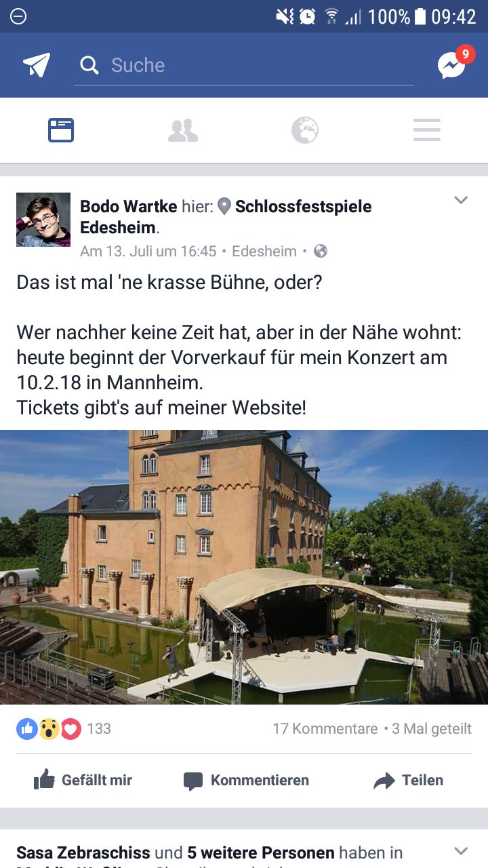Tap the search magnifier icon
Screen dimensions: 488x868
coord(89,65)
